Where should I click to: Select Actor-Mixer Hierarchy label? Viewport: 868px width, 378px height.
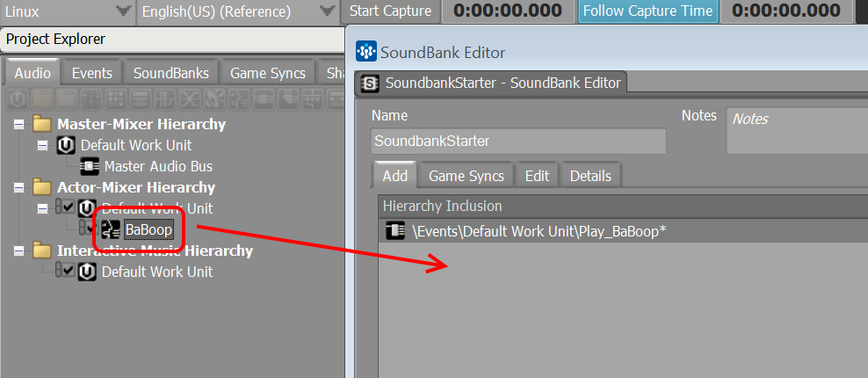(x=135, y=187)
